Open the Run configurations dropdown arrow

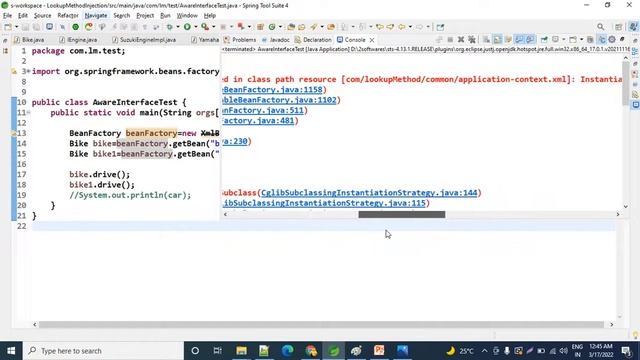point(196,27)
